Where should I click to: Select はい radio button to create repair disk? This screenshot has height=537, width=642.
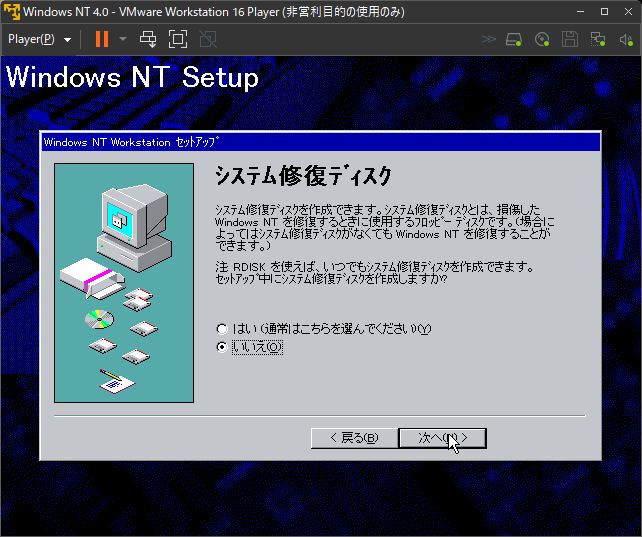222,329
